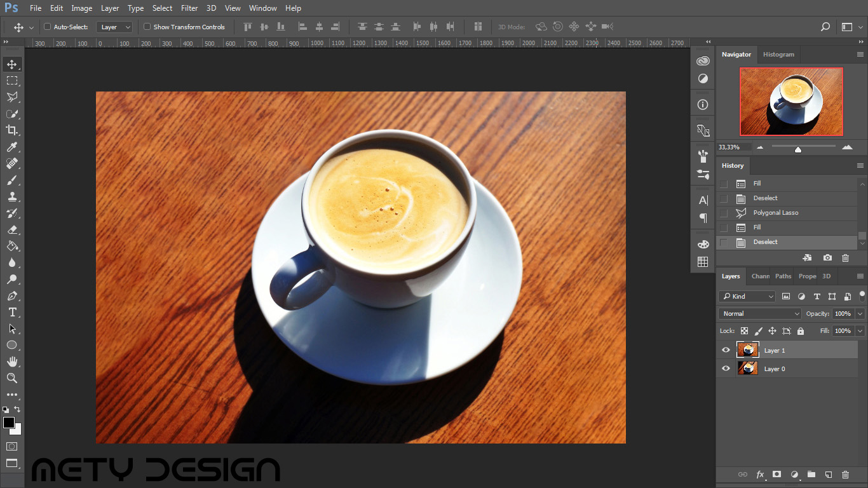The width and height of the screenshot is (868, 488).
Task: Select the Quick Selection tool
Action: pyautogui.click(x=12, y=114)
